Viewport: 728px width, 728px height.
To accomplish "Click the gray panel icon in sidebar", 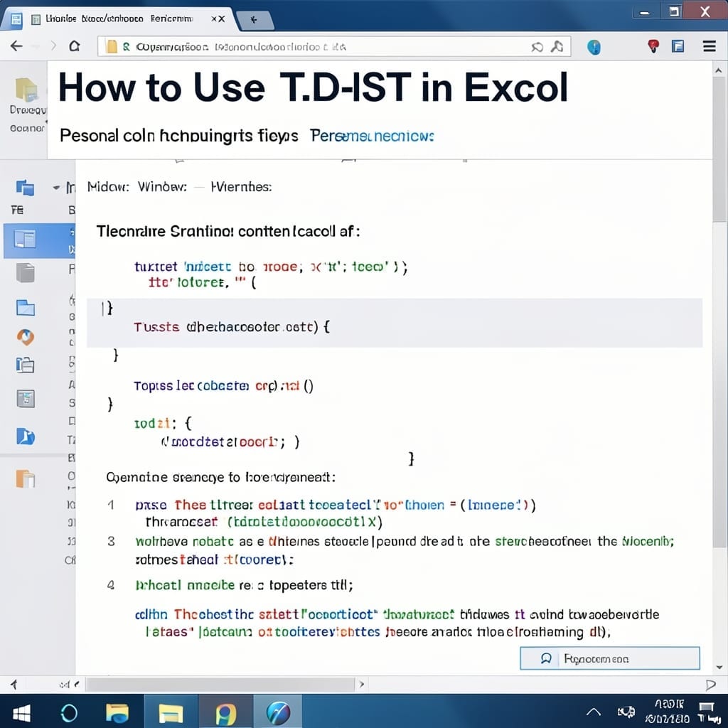I will click(x=26, y=398).
